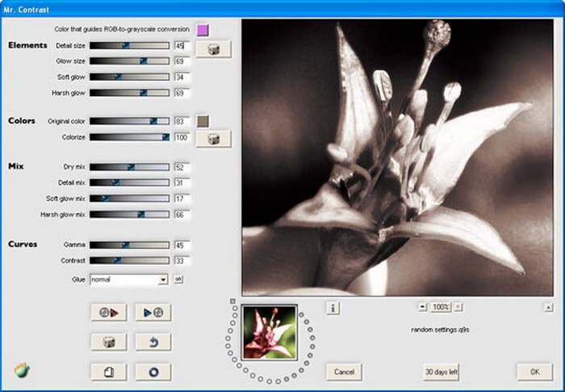Click the Glow size slider track
The width and height of the screenshot is (565, 392).
[x=129, y=61]
